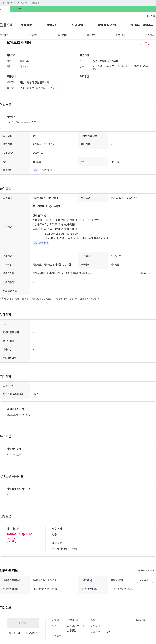Open the 로그인 link
The image size is (156, 644).
pyautogui.click(x=145, y=16)
